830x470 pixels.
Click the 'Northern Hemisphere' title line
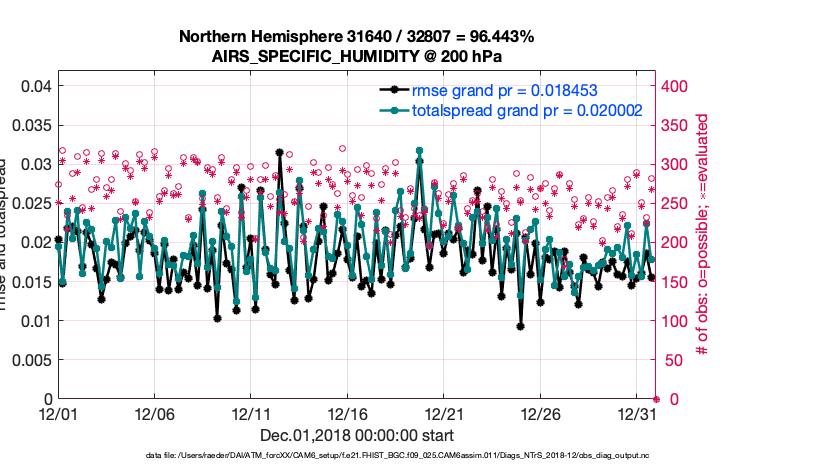(x=356, y=37)
